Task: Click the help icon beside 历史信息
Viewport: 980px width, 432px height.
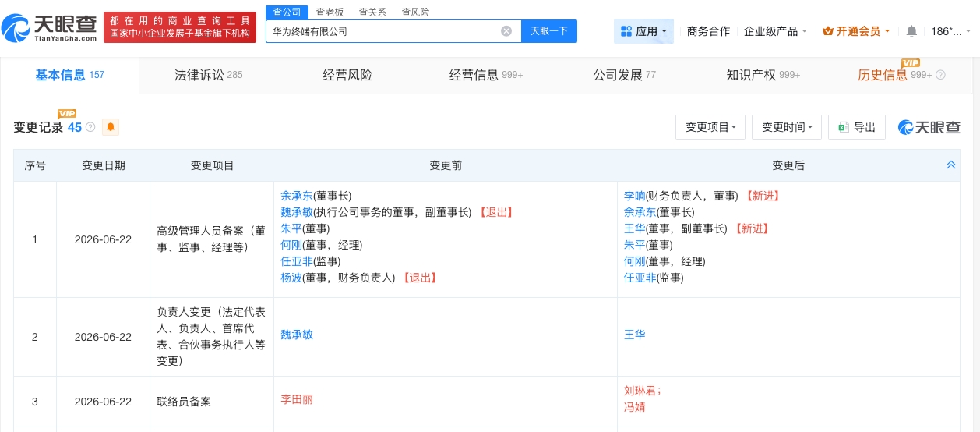Action: tap(940, 76)
